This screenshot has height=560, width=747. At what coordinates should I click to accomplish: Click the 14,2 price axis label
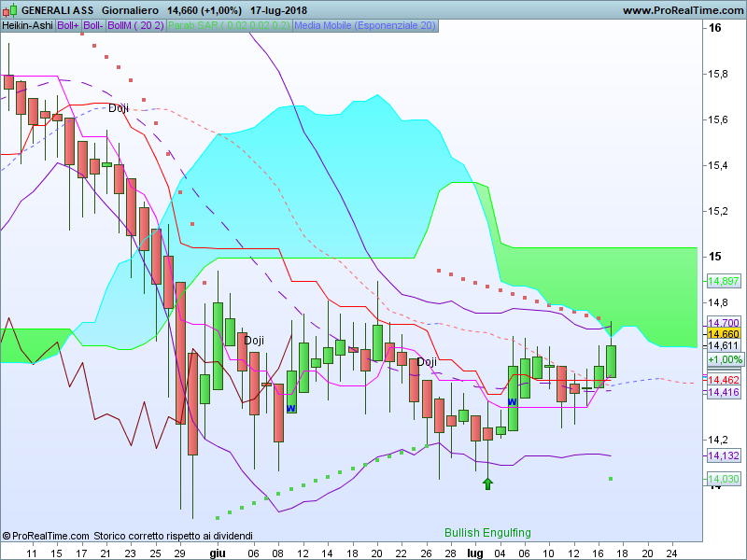pyautogui.click(x=717, y=439)
